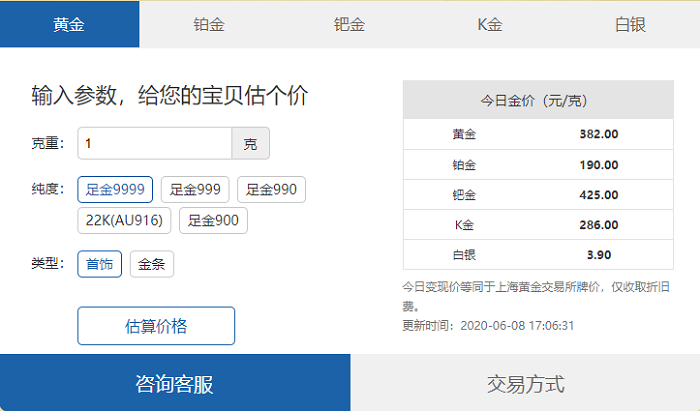The width and height of the screenshot is (700, 411).
Task: Click the 今日金价（元/克） table header
Action: (x=538, y=100)
